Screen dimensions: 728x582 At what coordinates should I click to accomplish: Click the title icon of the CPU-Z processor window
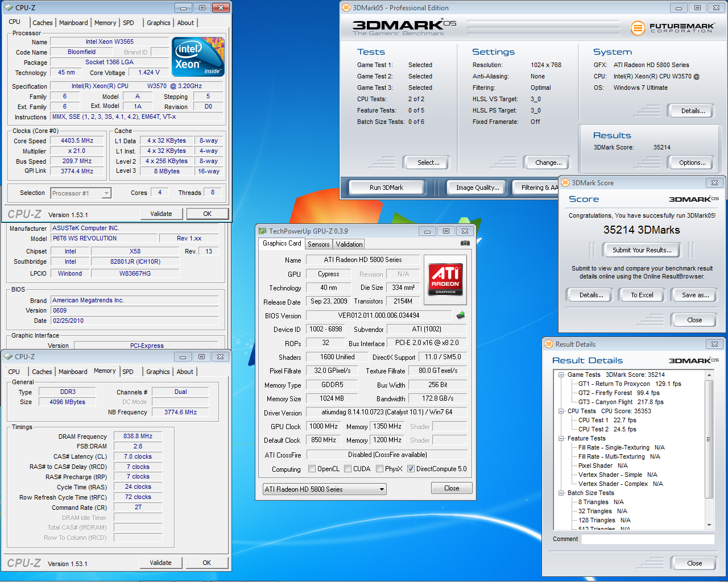(9, 7)
